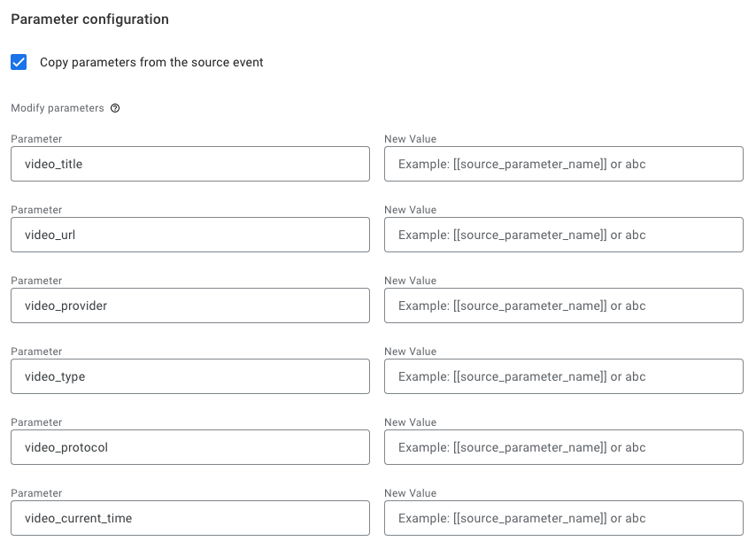Click the Modify parameters label text
The height and width of the screenshot is (549, 756).
point(58,109)
